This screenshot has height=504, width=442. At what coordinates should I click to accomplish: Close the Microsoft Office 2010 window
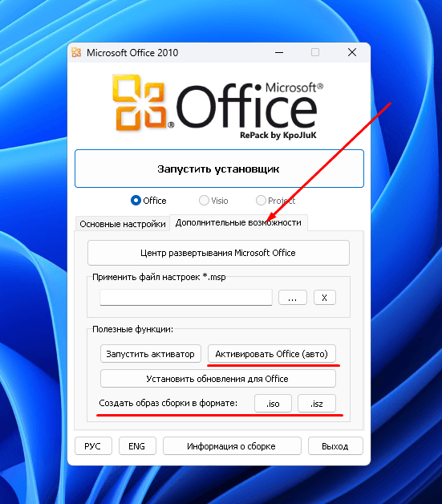click(x=352, y=52)
